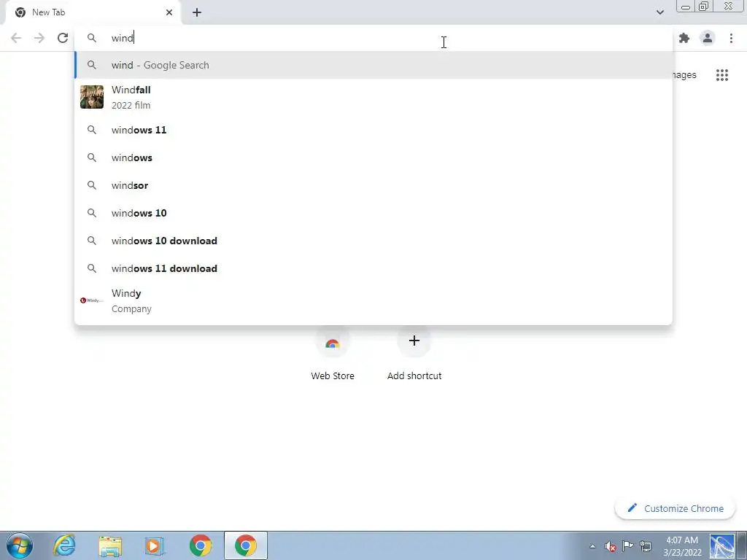Open the Chrome profile avatar
This screenshot has height=560, width=747.
coord(708,38)
